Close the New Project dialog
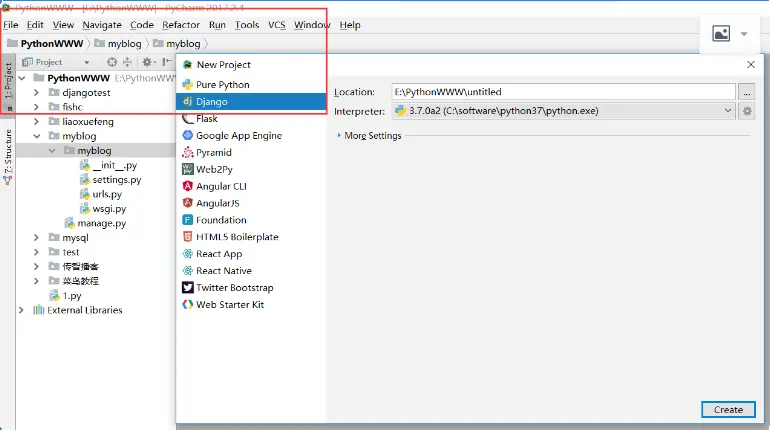770x430 pixels. (751, 64)
